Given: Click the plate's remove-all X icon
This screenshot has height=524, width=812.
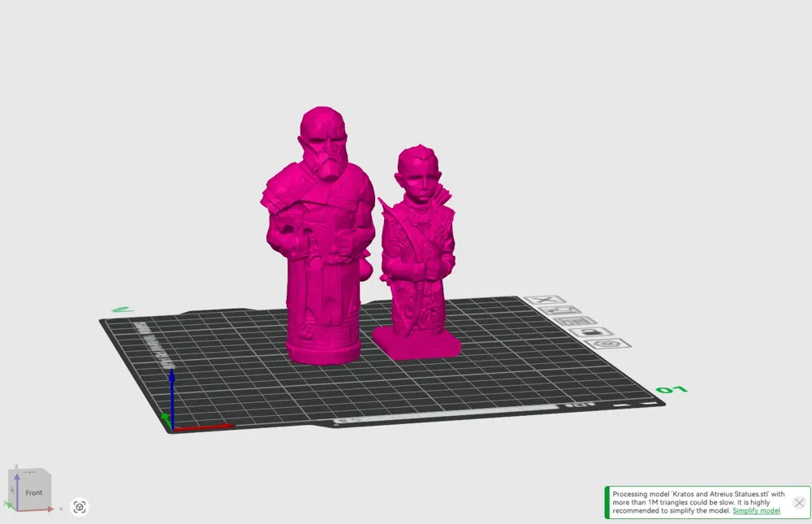Looking at the screenshot, I should (544, 300).
